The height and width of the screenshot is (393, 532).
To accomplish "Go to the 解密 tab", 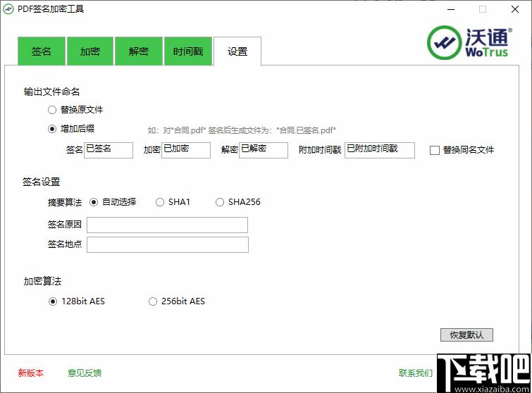I will click(x=139, y=52).
